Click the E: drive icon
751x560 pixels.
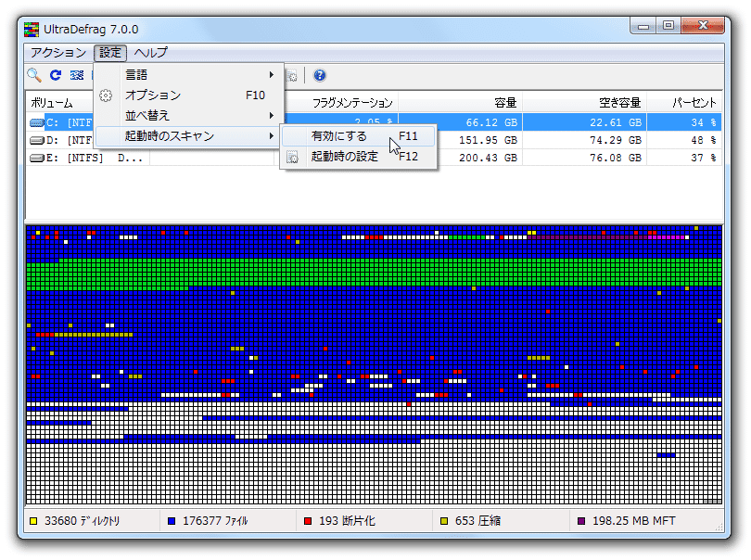(x=37, y=158)
